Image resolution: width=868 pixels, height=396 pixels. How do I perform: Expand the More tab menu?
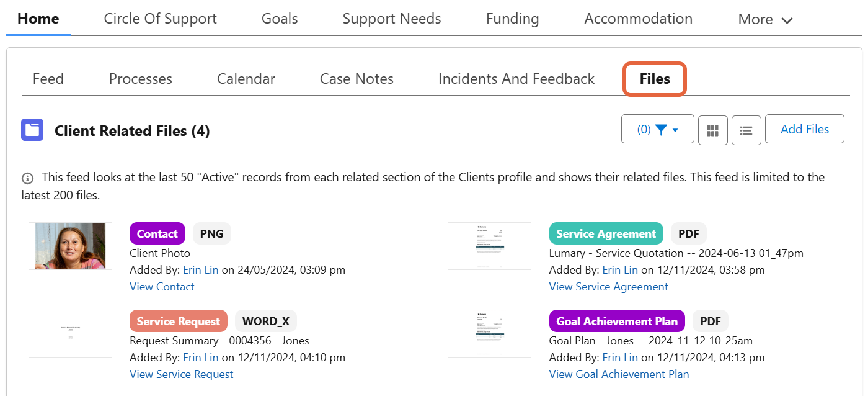pos(765,19)
